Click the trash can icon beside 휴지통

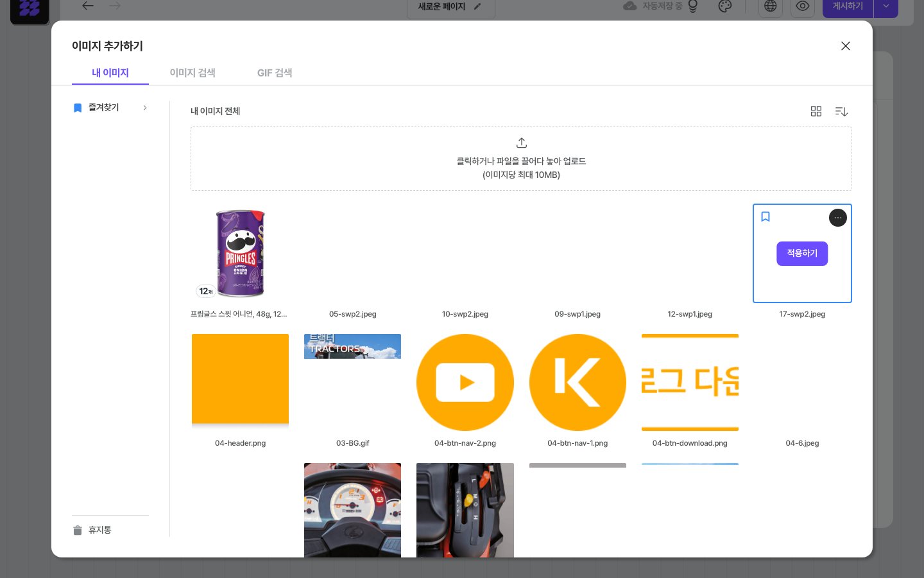[x=78, y=530]
